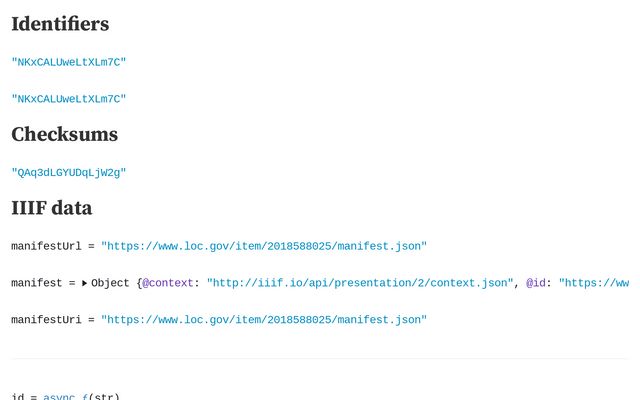640x400 pixels.
Task: Select the first "NKxCALUweLtXLm7C" identifier string
Action: pos(69,62)
